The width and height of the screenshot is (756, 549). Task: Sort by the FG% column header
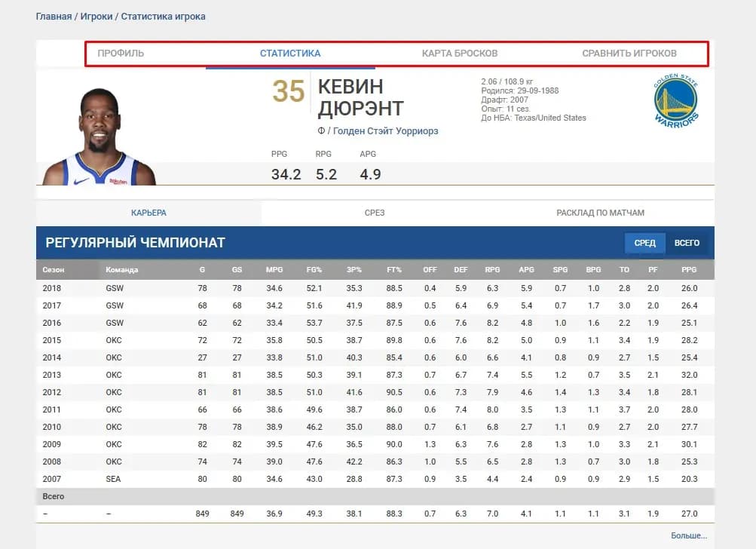point(314,270)
